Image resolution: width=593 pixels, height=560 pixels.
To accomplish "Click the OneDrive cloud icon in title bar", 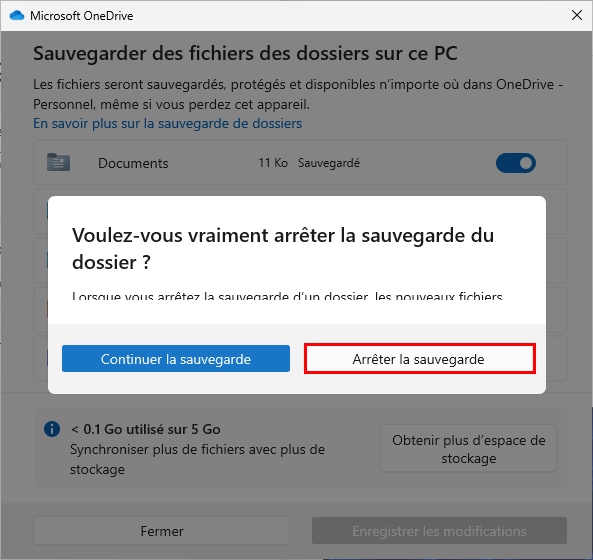I will (17, 16).
